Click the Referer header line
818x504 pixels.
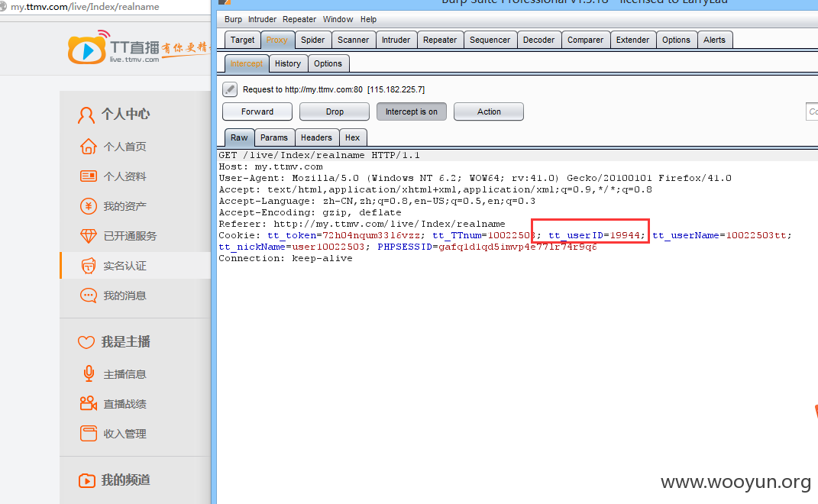pyautogui.click(x=362, y=224)
